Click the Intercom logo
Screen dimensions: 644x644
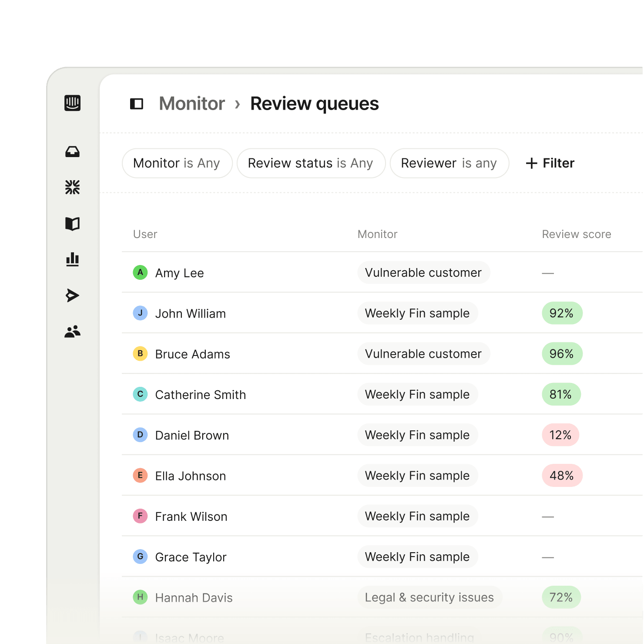(72, 104)
